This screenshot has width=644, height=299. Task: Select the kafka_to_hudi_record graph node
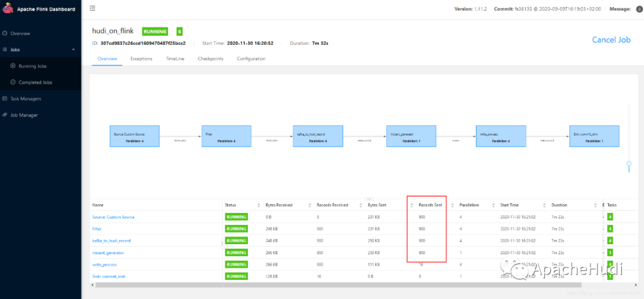pyautogui.click(x=318, y=137)
